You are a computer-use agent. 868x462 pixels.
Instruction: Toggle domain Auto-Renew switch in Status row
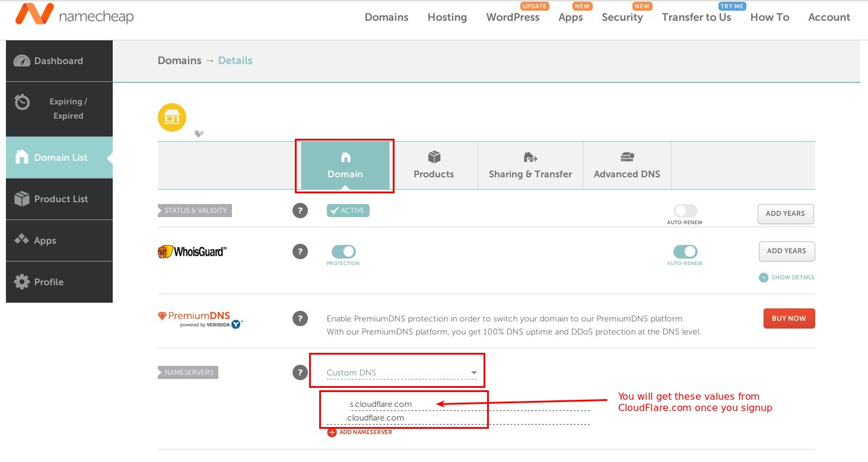(x=685, y=211)
